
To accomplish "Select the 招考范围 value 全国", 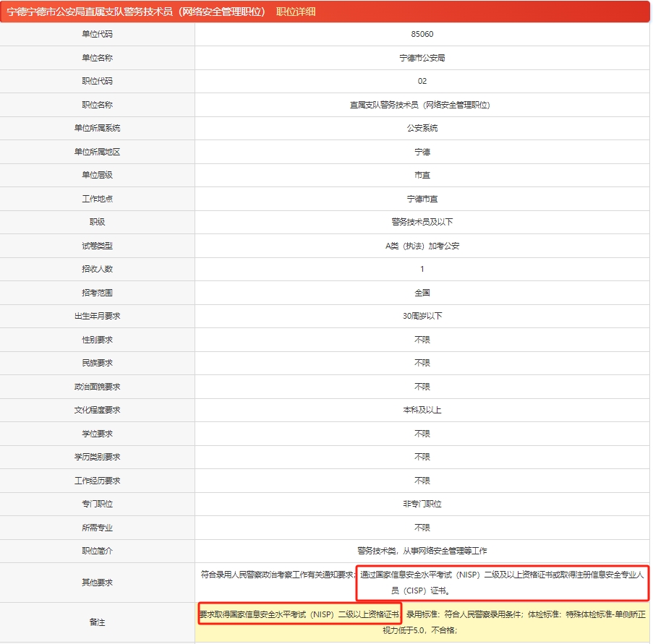I will coord(422,293).
